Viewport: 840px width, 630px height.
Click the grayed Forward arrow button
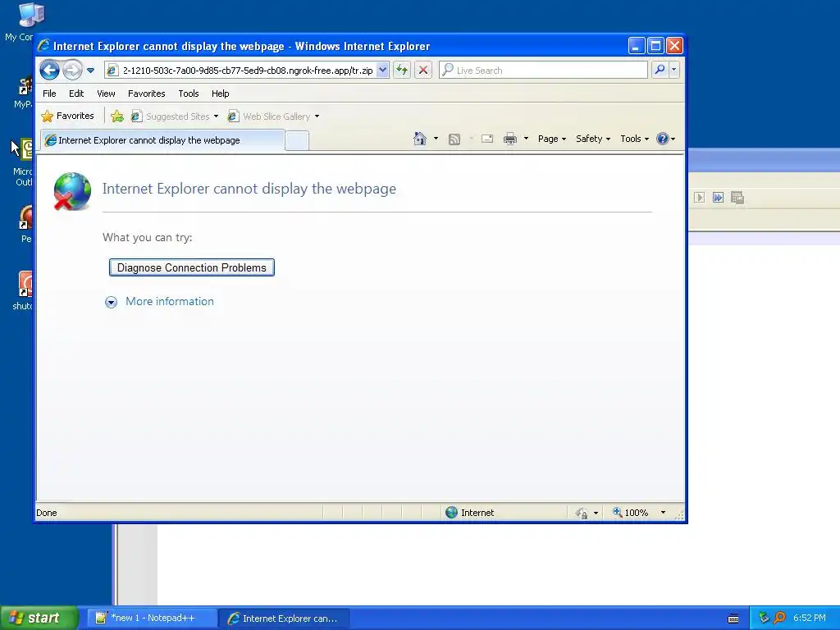point(72,71)
